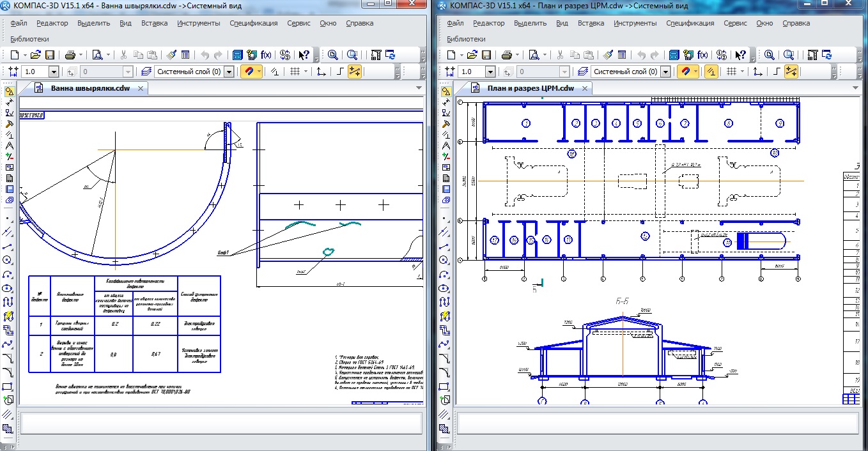Open variables f(x) panel in right window
Viewport: 868px width, 451px height.
702,55
